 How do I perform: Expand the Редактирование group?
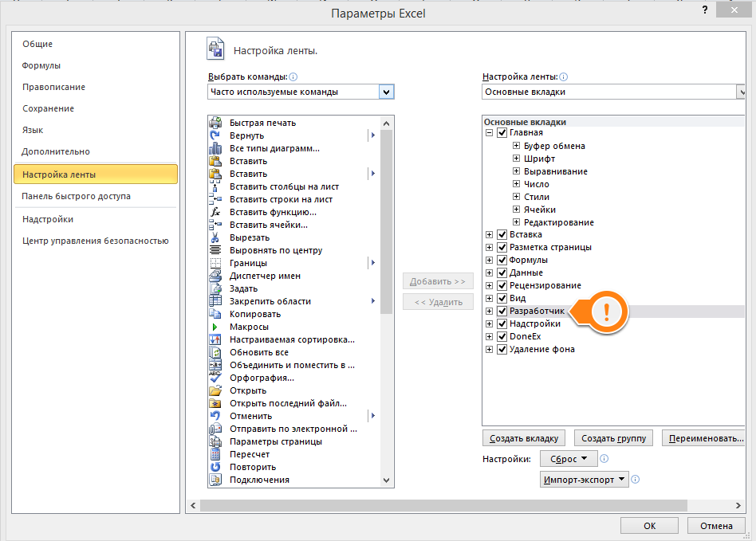[x=516, y=222]
